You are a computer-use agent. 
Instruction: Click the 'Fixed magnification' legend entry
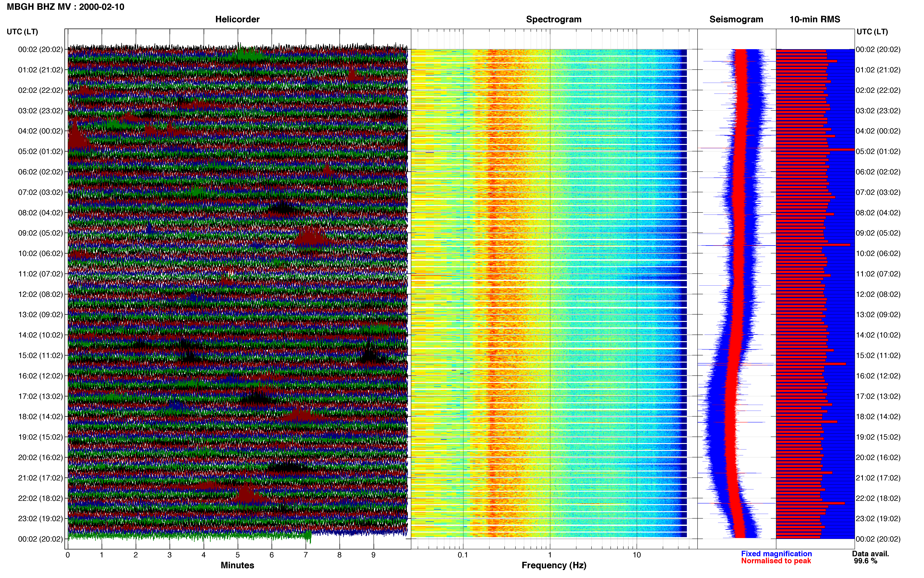click(x=777, y=554)
